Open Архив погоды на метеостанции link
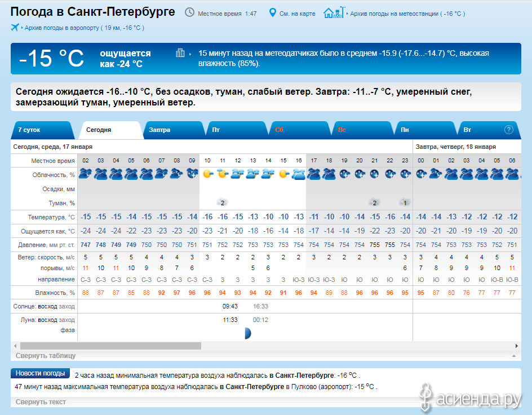The height and width of the screenshot is (415, 532). tap(407, 14)
